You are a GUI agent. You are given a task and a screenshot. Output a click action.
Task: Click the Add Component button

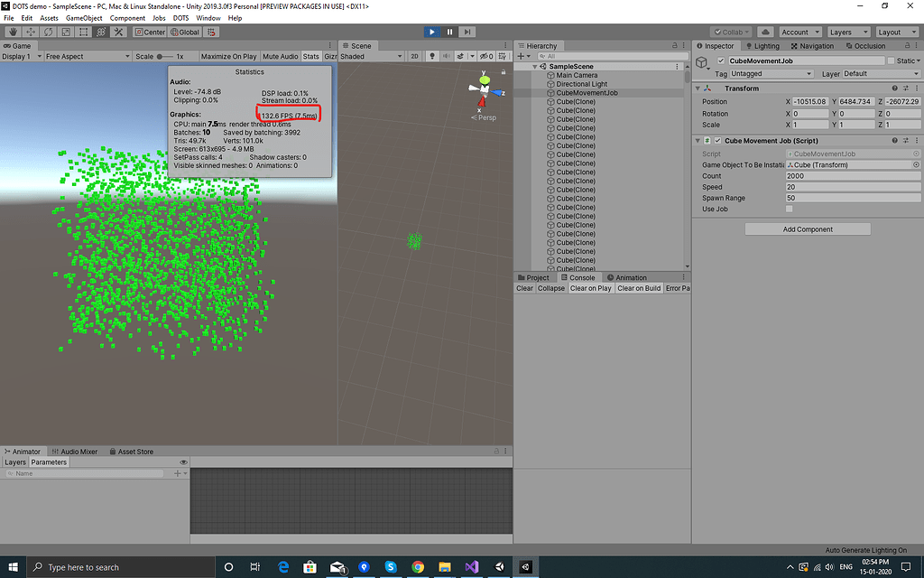click(807, 228)
